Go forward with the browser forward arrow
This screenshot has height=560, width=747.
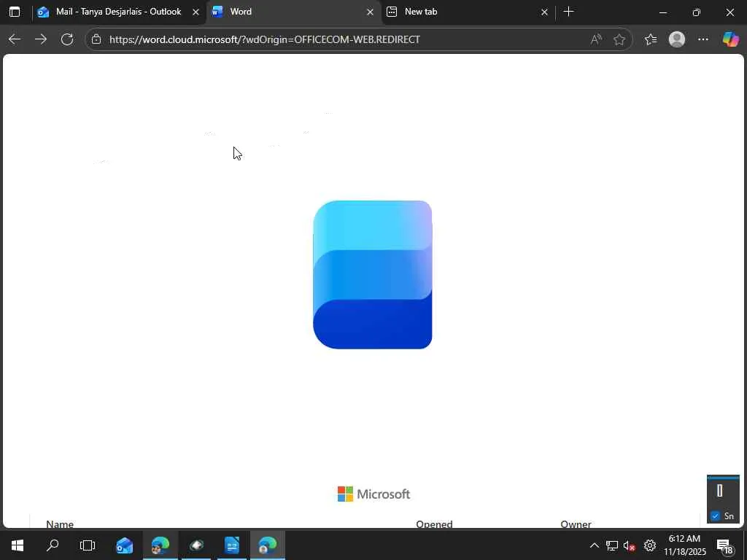pyautogui.click(x=41, y=39)
